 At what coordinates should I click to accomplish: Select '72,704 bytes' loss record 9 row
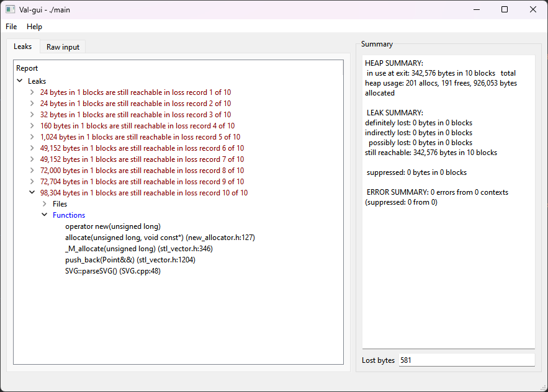click(x=142, y=182)
